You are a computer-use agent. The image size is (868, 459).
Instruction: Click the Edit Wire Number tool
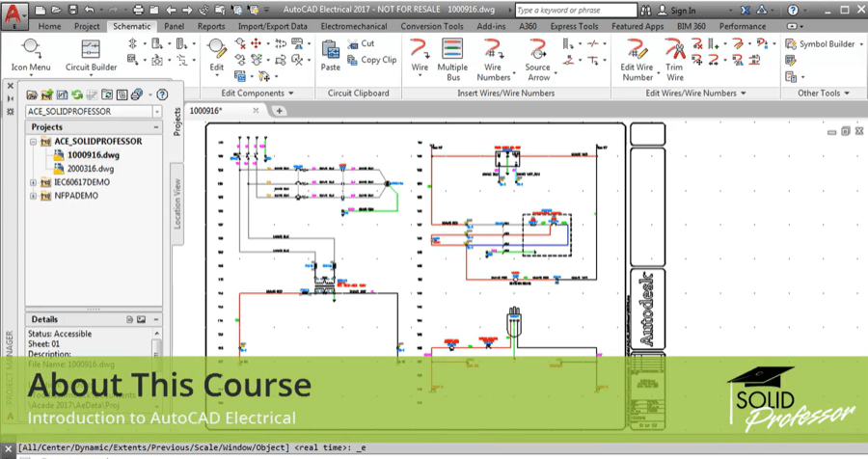click(x=637, y=59)
